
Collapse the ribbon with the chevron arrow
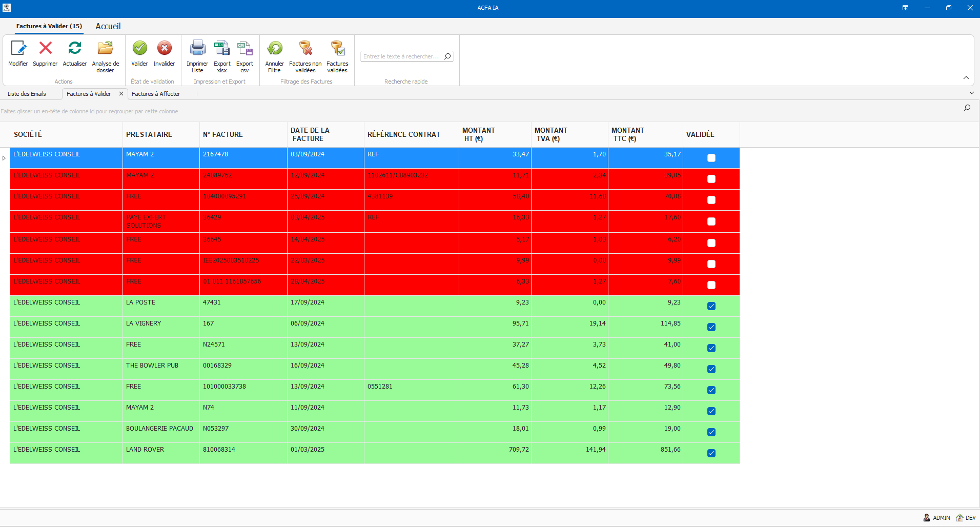(x=966, y=78)
